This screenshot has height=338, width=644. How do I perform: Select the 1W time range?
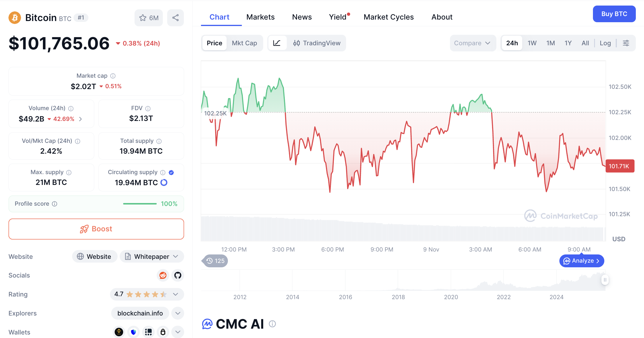(532, 43)
